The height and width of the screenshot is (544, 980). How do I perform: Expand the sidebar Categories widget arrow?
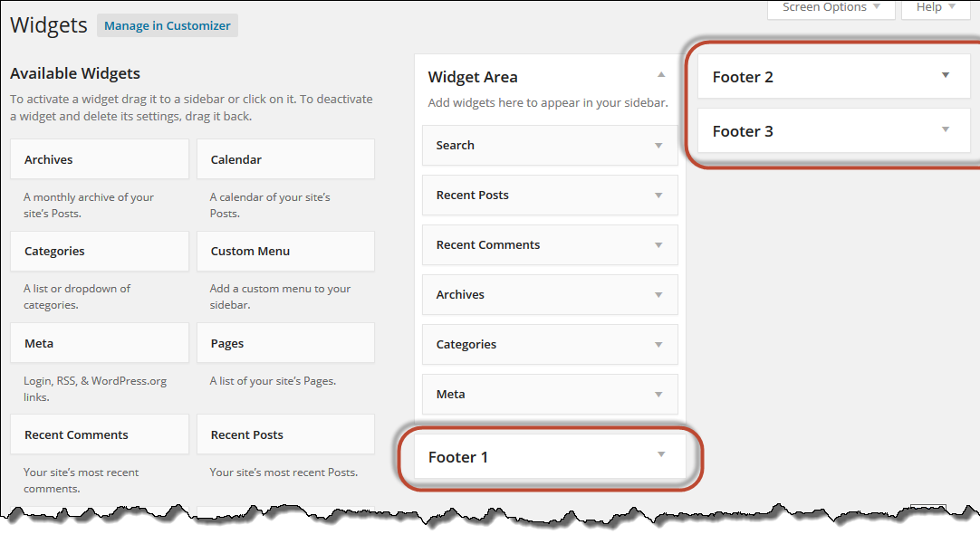tap(658, 345)
